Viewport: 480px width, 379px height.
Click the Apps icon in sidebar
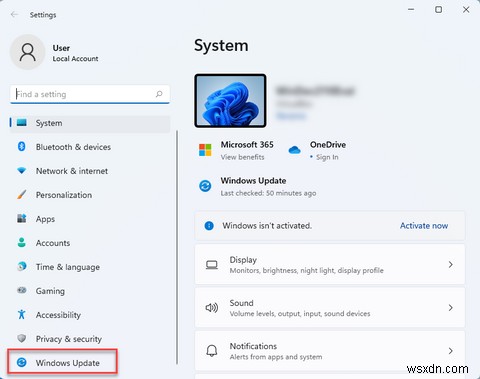[x=22, y=219]
